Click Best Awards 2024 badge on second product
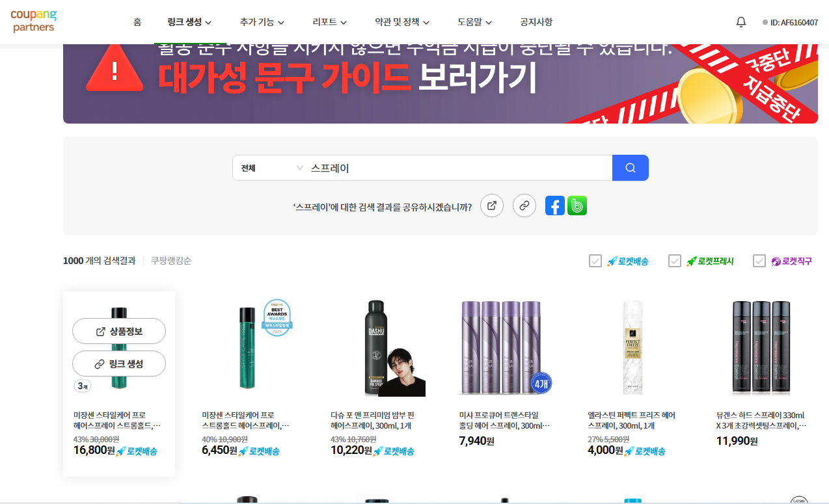Viewport: 829px width, 504px height. [x=277, y=317]
